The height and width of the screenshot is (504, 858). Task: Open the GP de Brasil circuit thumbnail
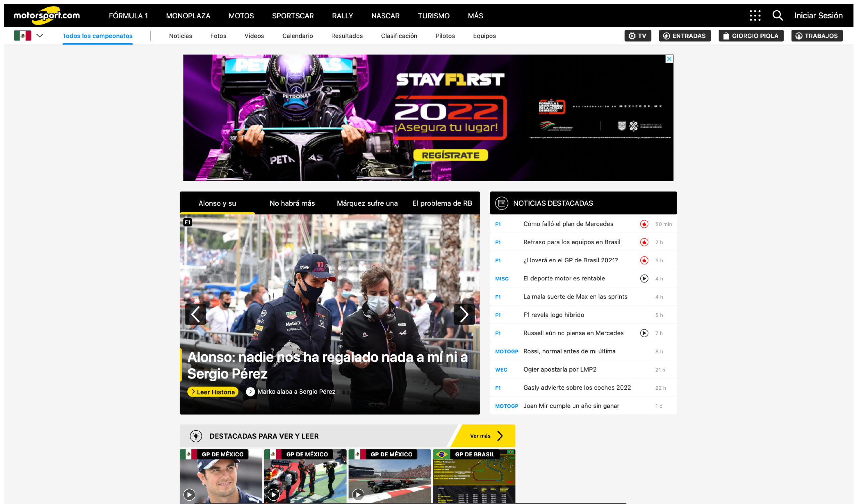(x=474, y=477)
